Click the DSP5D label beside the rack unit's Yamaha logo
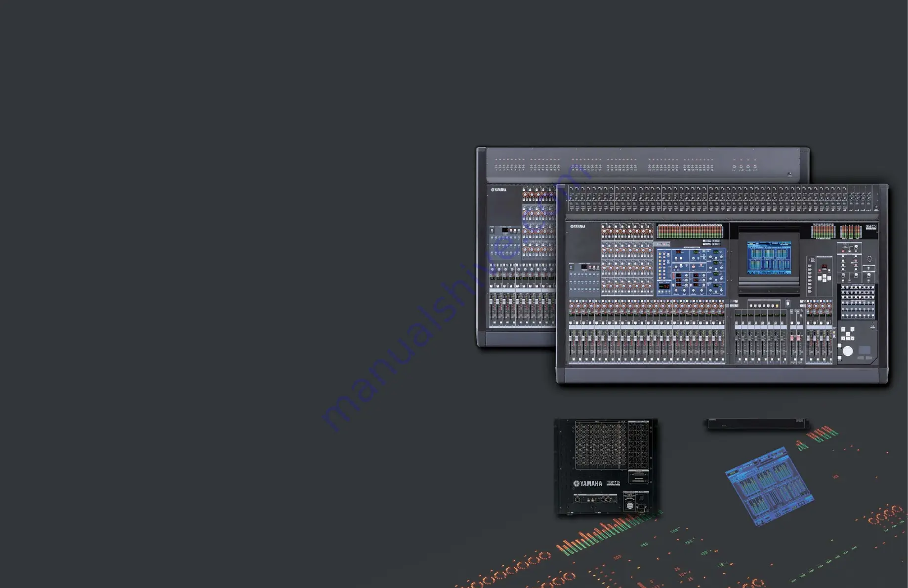Screen dimensions: 908x588 pos(613,483)
